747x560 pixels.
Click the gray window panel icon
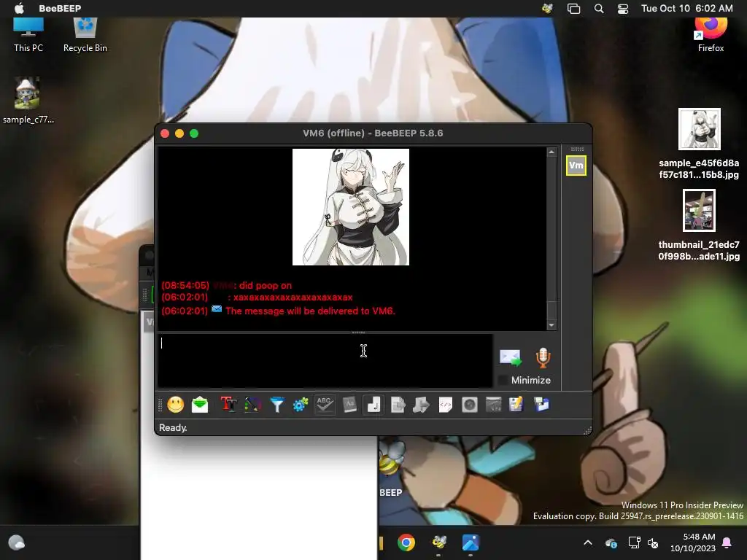pyautogui.click(x=494, y=405)
